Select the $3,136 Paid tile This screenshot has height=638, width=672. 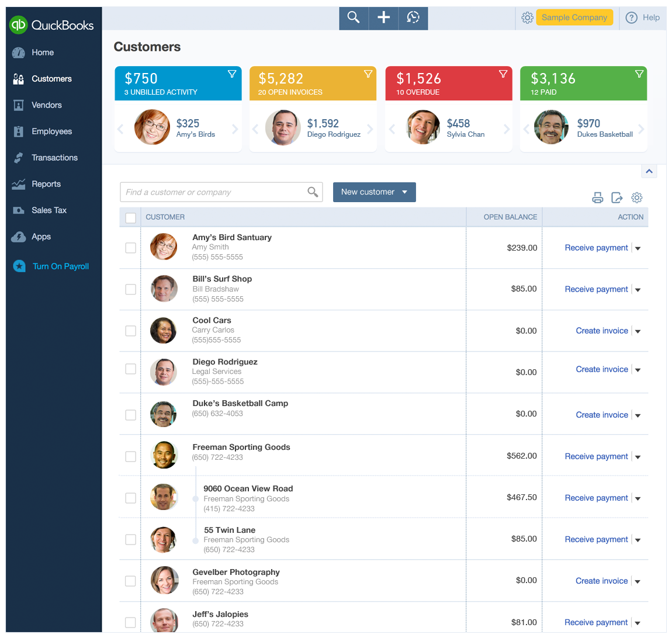pos(583,84)
